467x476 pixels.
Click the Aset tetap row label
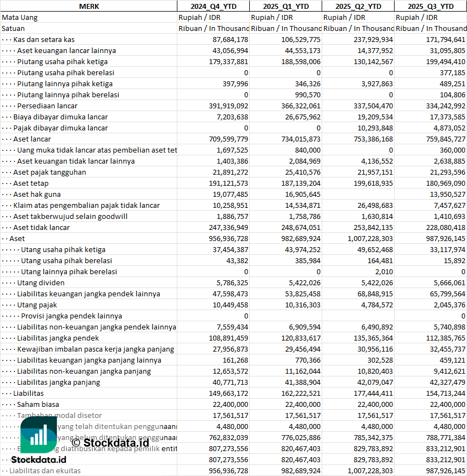click(30, 184)
